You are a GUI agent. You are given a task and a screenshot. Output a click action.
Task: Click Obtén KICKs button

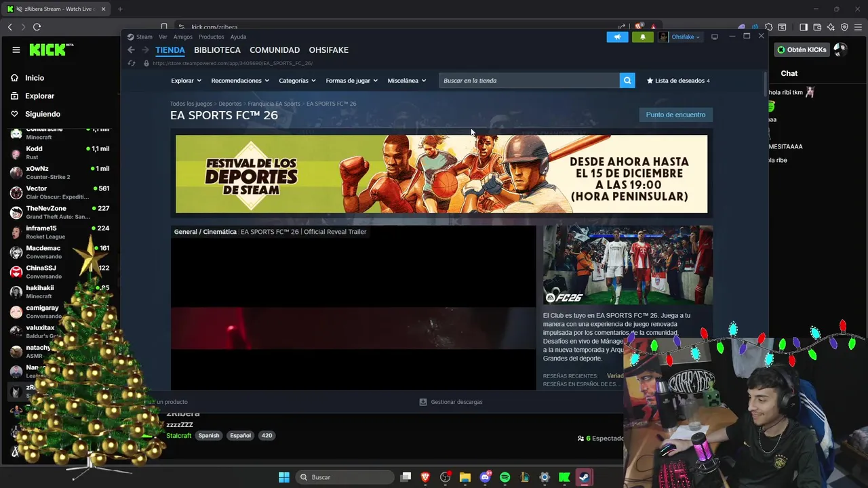[802, 49]
